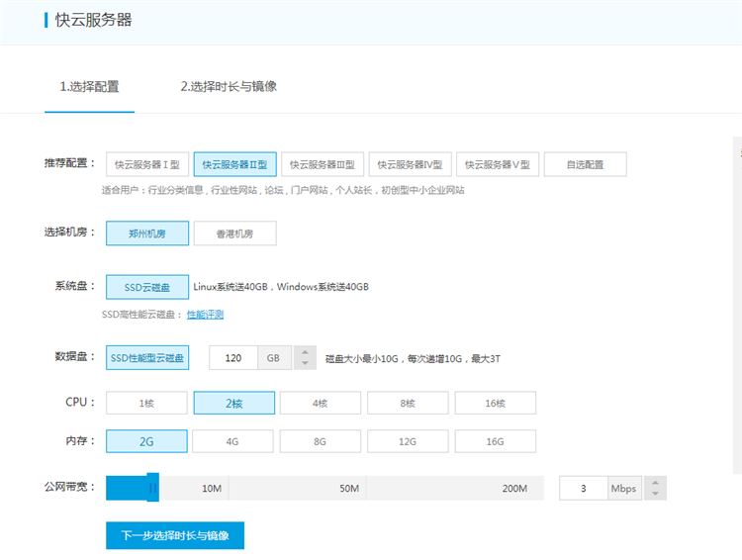Choose the 4核 CPU option

coord(320,403)
